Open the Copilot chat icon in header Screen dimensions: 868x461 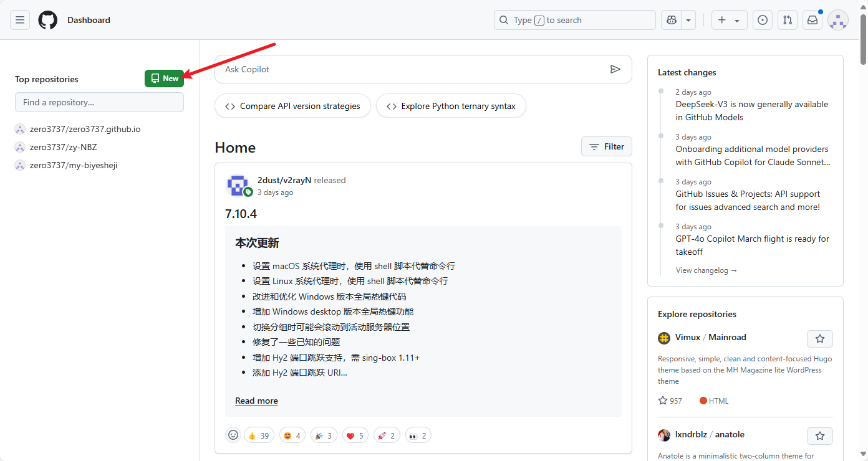[x=671, y=20]
